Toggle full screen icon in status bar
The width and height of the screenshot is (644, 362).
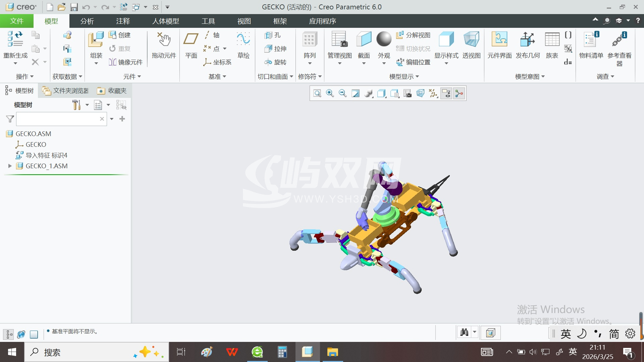tap(34, 334)
